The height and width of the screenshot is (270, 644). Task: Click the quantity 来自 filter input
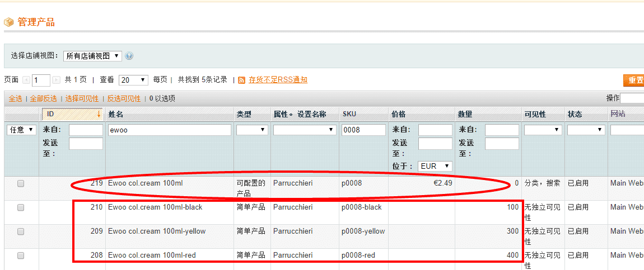502,130
